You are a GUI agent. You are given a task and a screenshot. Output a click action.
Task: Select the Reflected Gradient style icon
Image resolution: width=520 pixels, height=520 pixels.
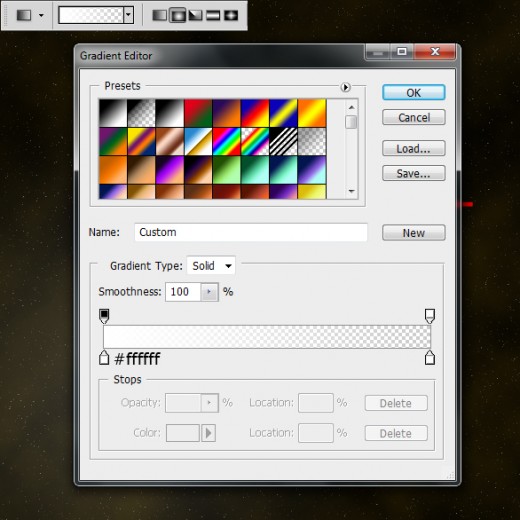click(x=213, y=15)
